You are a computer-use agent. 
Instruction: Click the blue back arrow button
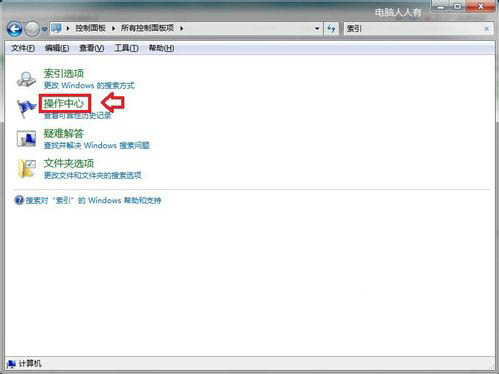coord(15,29)
